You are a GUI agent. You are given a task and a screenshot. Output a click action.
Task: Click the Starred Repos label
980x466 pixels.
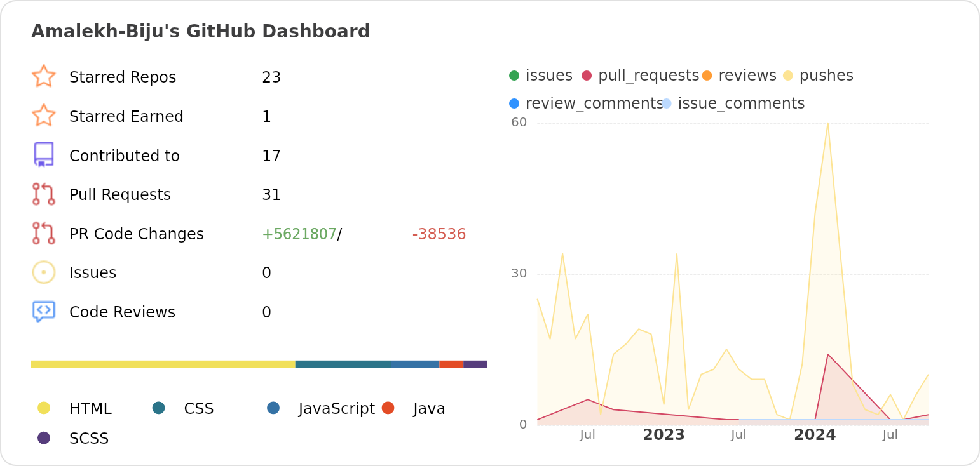(x=123, y=77)
